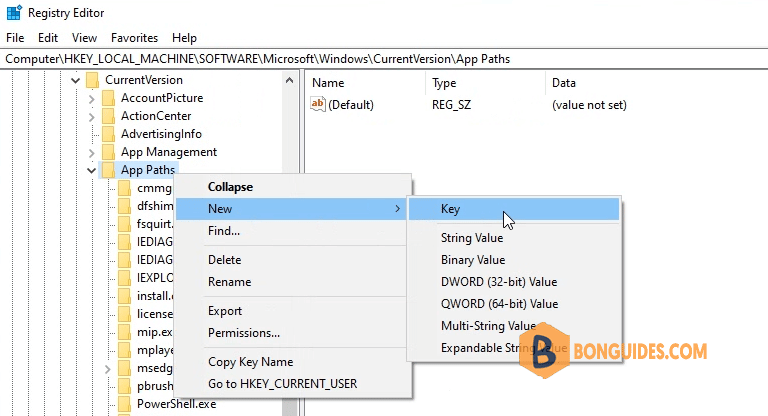Expand the AccountPicture node arrow
Screen dimensions: 768x416
(92, 98)
